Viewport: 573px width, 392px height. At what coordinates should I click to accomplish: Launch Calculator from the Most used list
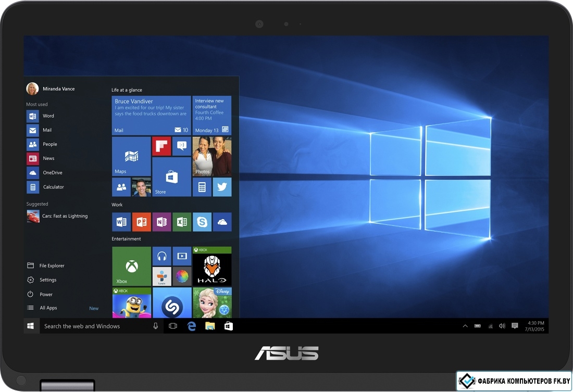click(x=45, y=187)
